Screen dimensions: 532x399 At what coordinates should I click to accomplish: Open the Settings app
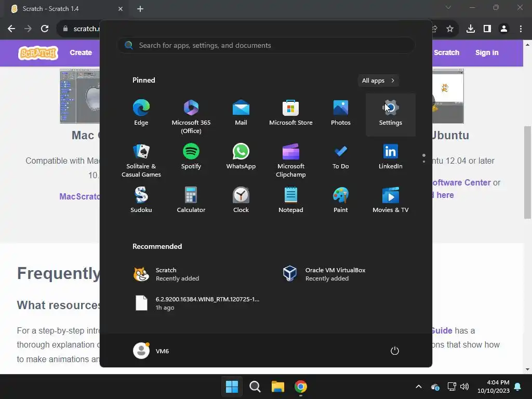(x=391, y=115)
